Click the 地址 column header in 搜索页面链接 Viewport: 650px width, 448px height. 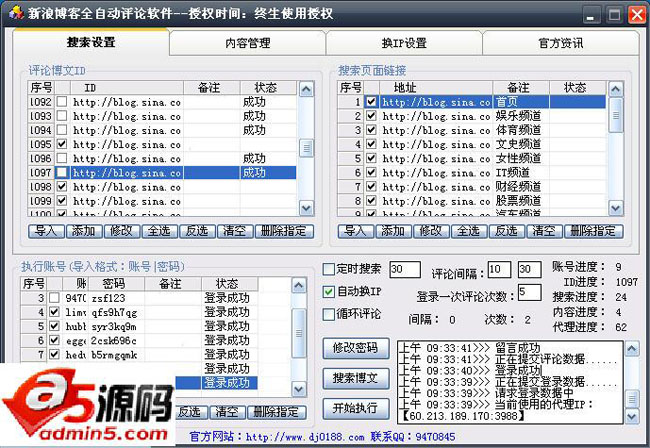(436, 88)
